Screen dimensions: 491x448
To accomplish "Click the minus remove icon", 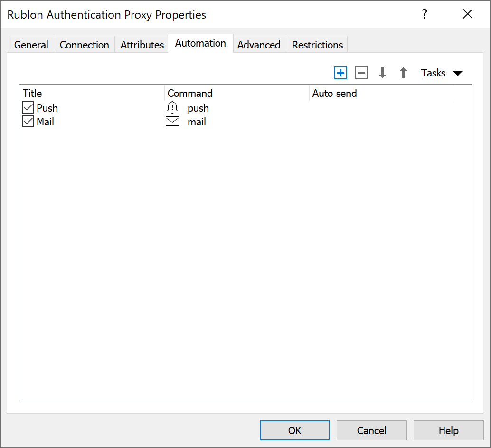I will pyautogui.click(x=361, y=73).
